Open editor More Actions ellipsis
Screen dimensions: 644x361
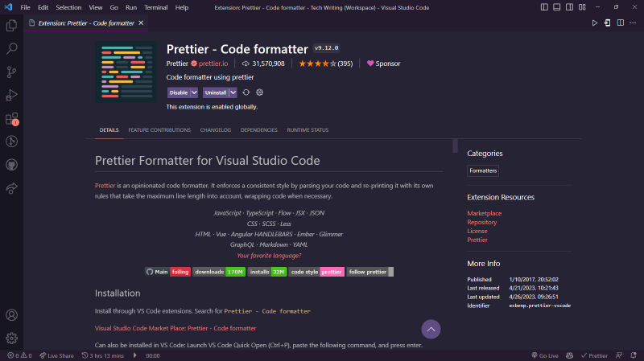(x=633, y=23)
